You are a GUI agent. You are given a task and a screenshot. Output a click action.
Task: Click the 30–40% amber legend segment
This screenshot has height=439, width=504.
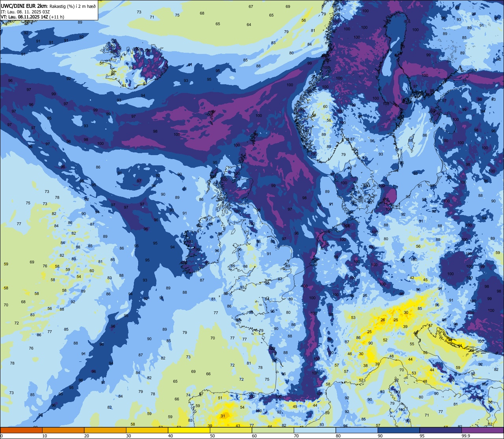click(x=147, y=430)
